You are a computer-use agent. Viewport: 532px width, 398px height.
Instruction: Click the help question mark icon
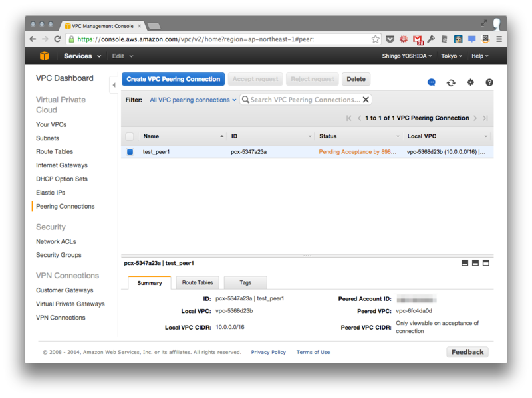[489, 82]
